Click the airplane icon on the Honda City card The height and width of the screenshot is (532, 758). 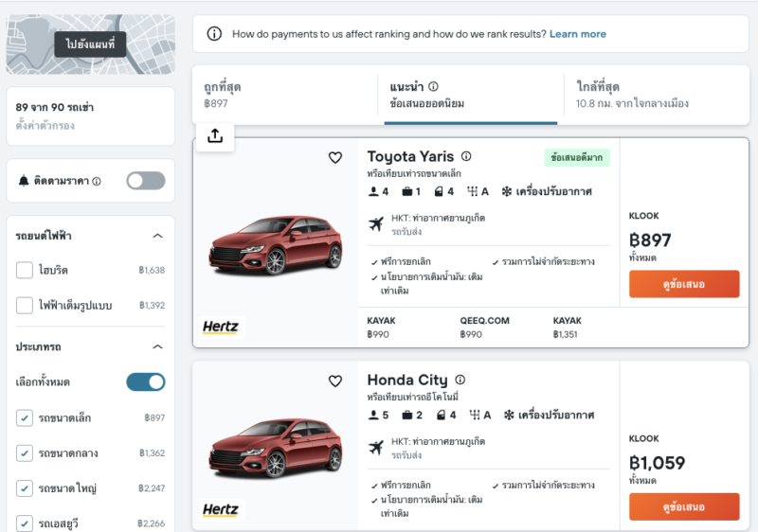point(376,448)
